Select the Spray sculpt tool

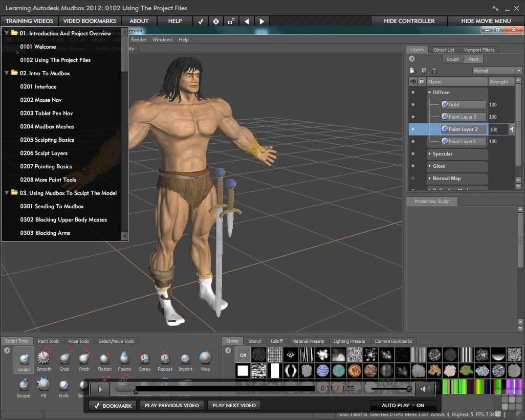tap(145, 360)
